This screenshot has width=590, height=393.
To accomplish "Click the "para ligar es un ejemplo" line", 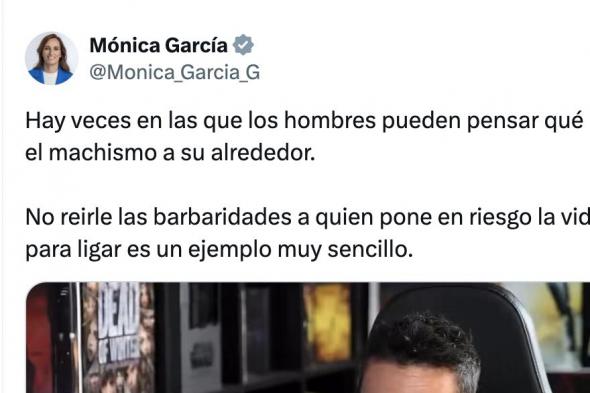I will 219,250.
